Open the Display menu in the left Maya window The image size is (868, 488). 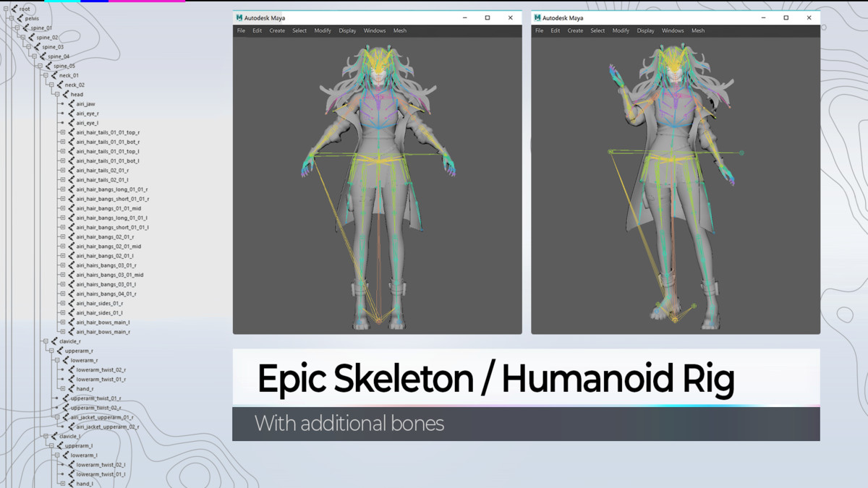(347, 31)
